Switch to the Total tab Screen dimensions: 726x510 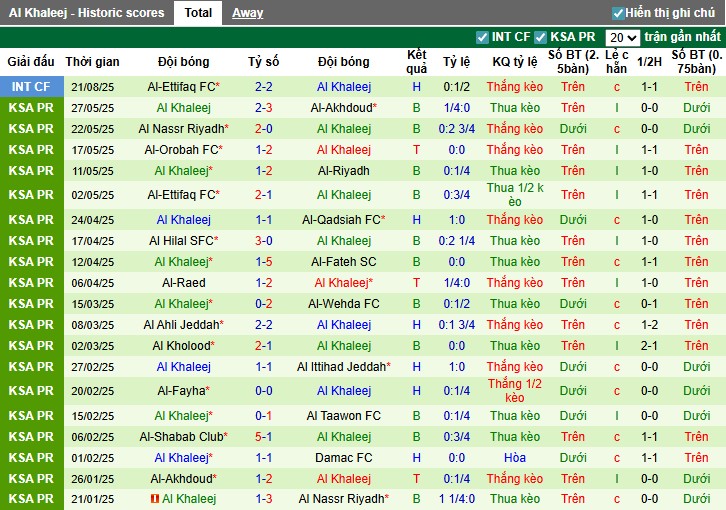click(198, 13)
